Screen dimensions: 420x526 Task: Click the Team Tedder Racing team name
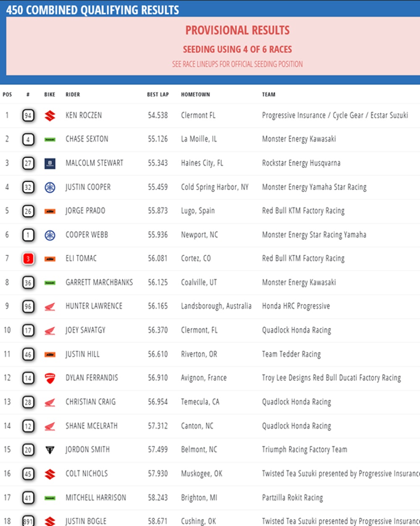291,354
